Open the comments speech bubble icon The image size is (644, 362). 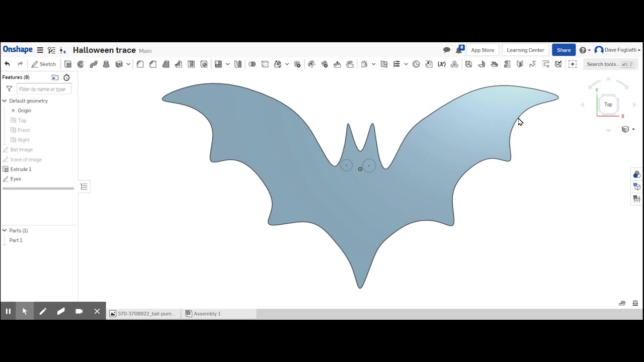[446, 50]
